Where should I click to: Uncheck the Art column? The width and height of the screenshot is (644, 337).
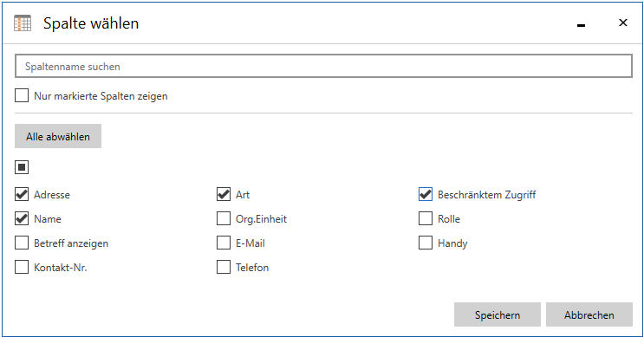(224, 194)
